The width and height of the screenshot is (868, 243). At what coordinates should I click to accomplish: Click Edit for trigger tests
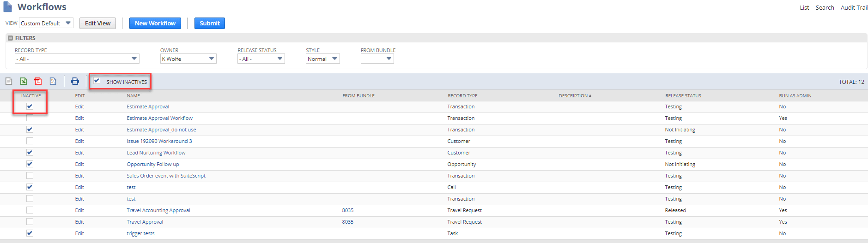(79, 233)
